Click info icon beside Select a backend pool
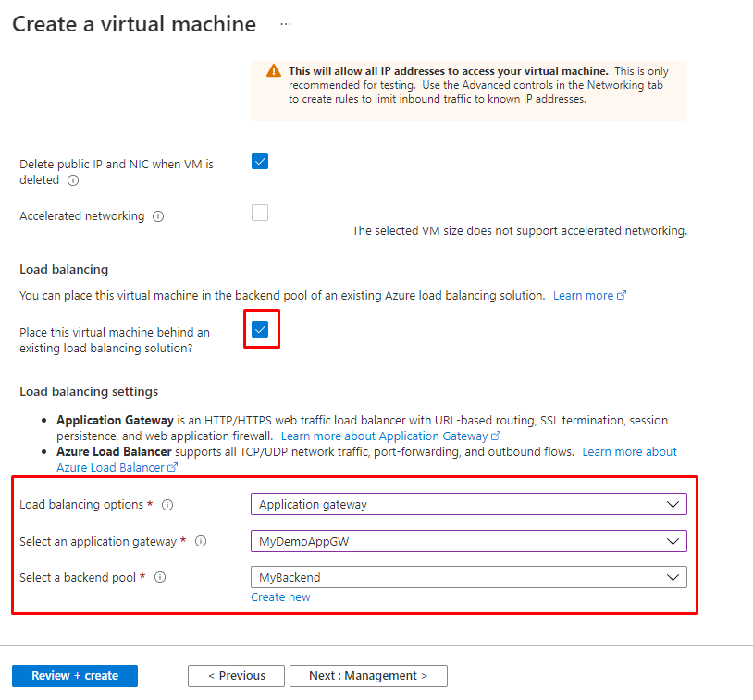Viewport: 753px width, 700px height. [160, 577]
